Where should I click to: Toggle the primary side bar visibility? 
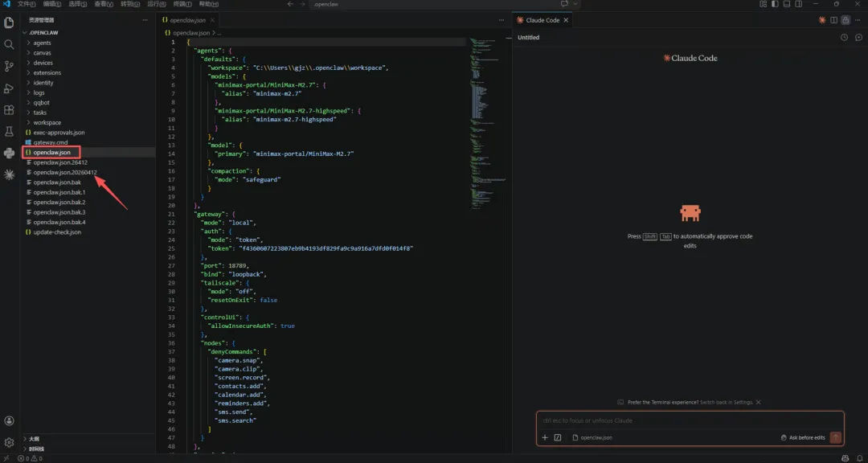coord(775,4)
